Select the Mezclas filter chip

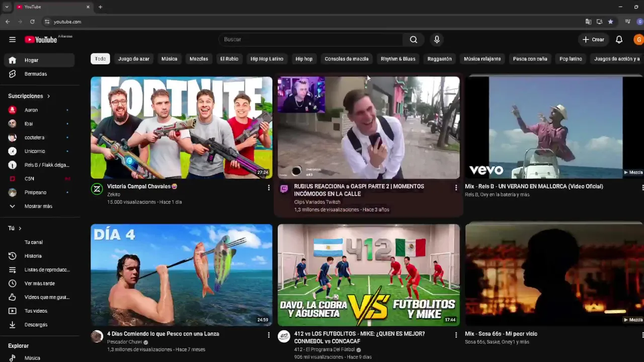[199, 59]
